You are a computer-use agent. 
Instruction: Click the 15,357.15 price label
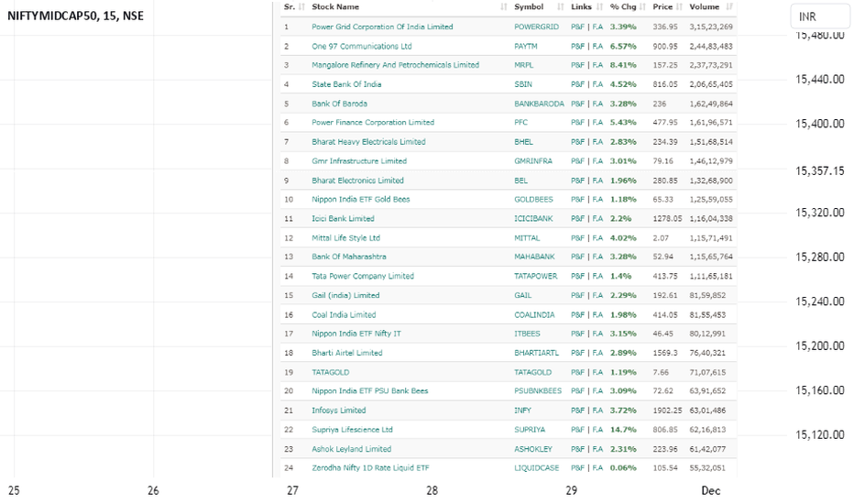(x=820, y=171)
